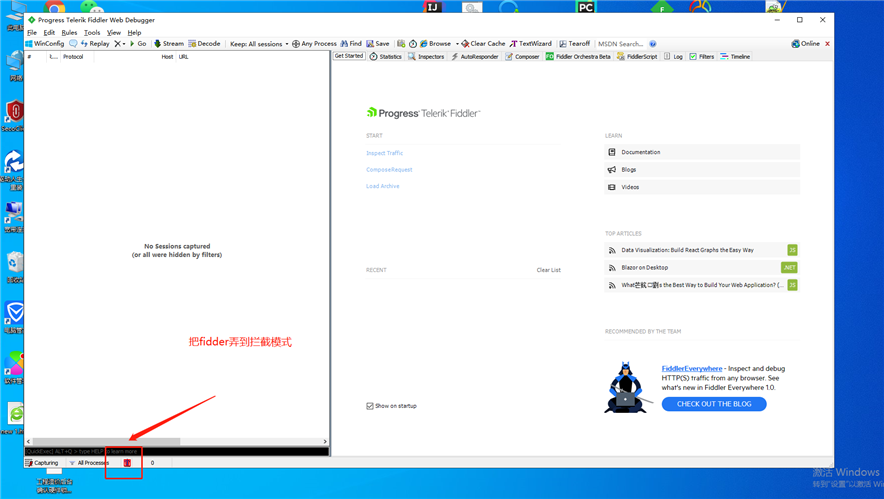
Task: Open the Filters tab
Action: [701, 56]
